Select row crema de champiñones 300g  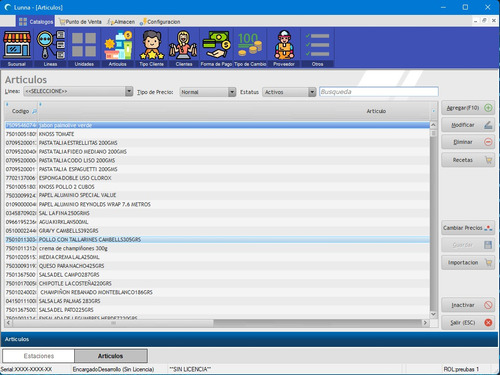[217, 248]
